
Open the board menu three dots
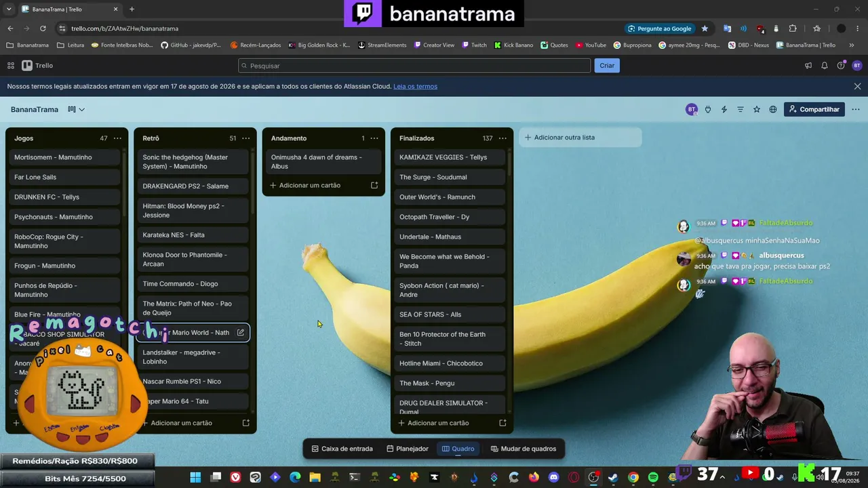pos(856,109)
